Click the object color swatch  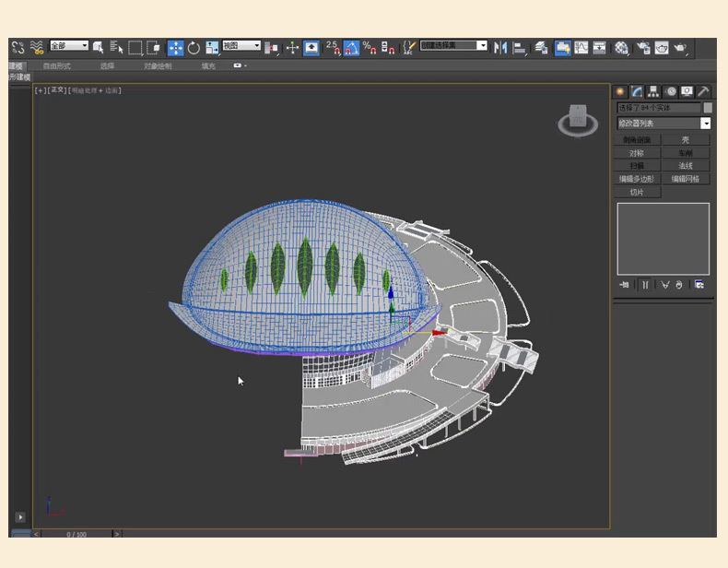coord(708,108)
